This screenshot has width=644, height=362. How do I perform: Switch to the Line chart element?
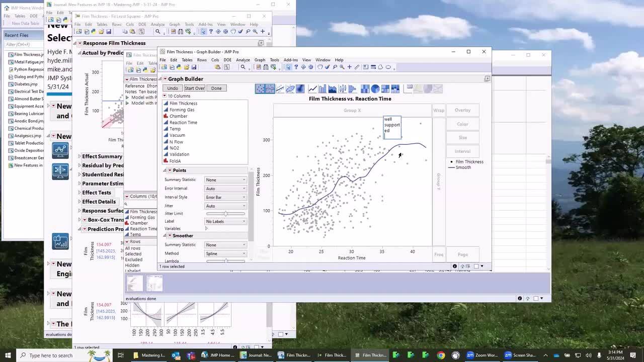(x=312, y=89)
